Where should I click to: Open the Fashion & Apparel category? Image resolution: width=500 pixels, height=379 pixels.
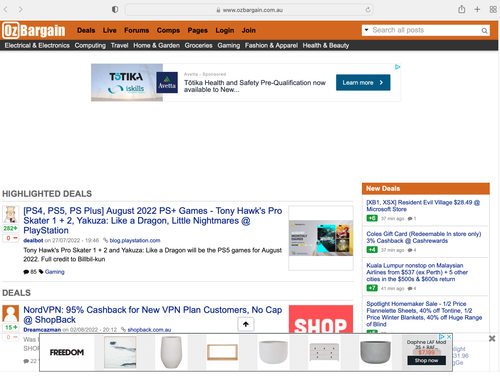coord(271,45)
